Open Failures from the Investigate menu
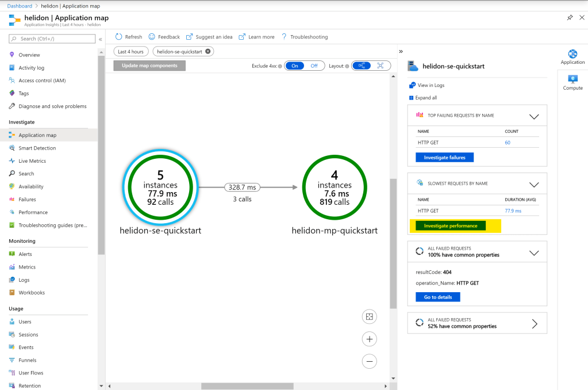588x390 pixels. point(27,200)
